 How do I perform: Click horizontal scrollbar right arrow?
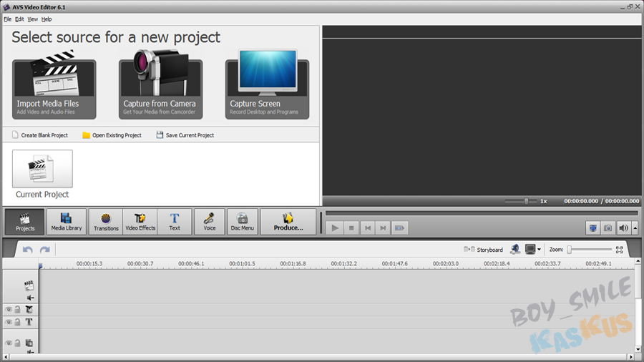click(x=632, y=357)
